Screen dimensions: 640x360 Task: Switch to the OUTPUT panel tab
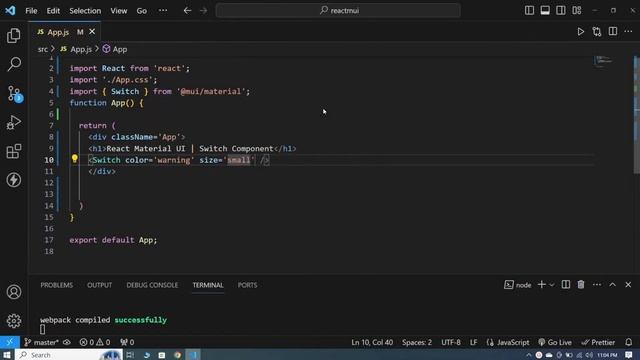[x=100, y=285]
